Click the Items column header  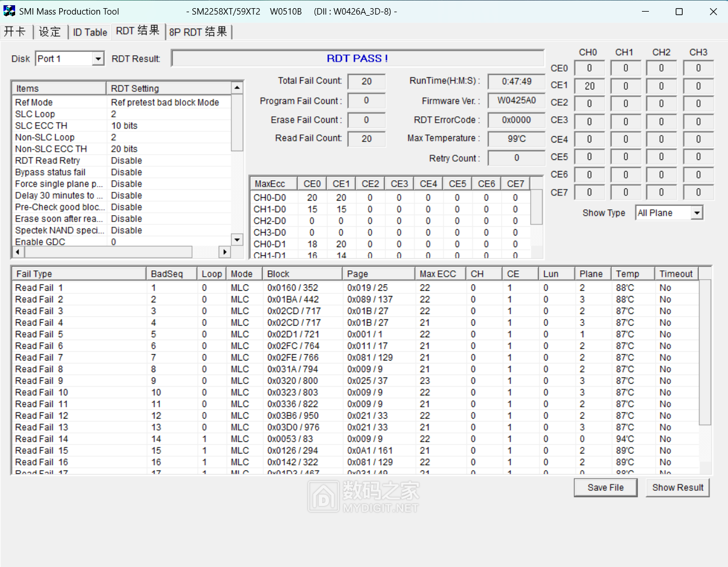(59, 88)
